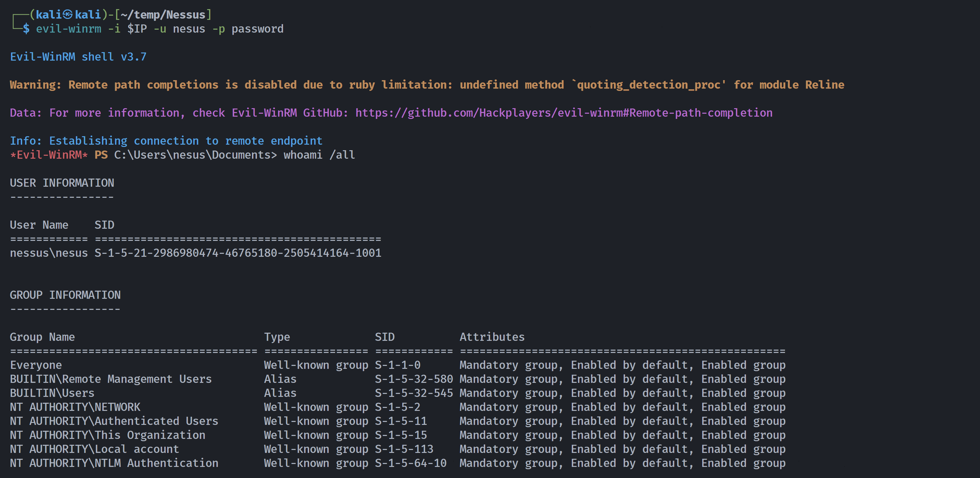This screenshot has width=980, height=478.
Task: Click the SID value 'S-1-5-2'
Action: (x=397, y=407)
